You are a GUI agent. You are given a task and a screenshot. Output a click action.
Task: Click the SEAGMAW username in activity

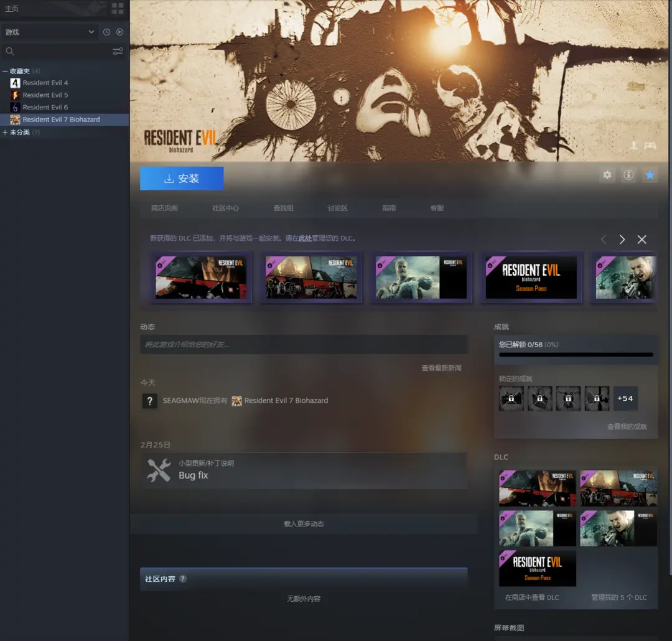click(181, 401)
